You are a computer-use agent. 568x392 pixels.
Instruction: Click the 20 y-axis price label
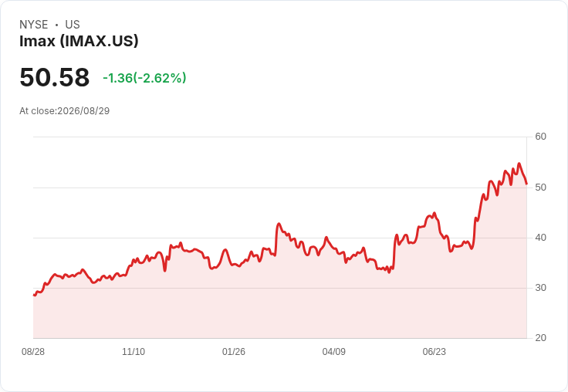[540, 338]
